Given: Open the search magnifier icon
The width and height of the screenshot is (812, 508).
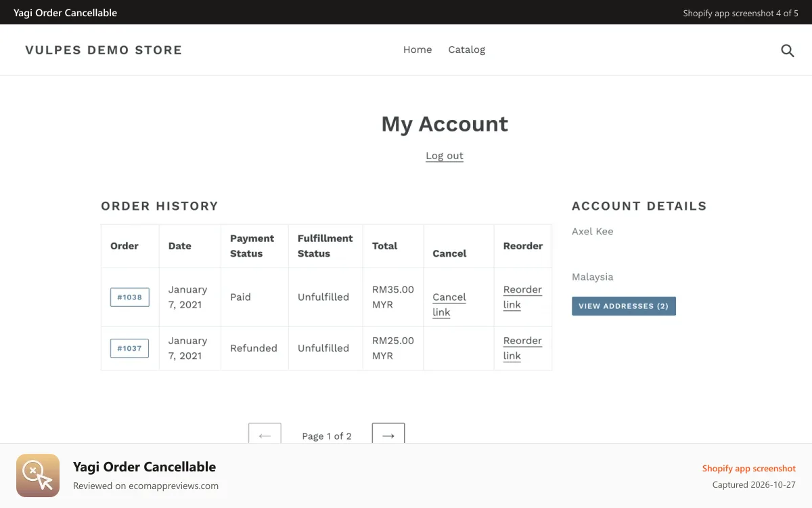Looking at the screenshot, I should point(787,50).
